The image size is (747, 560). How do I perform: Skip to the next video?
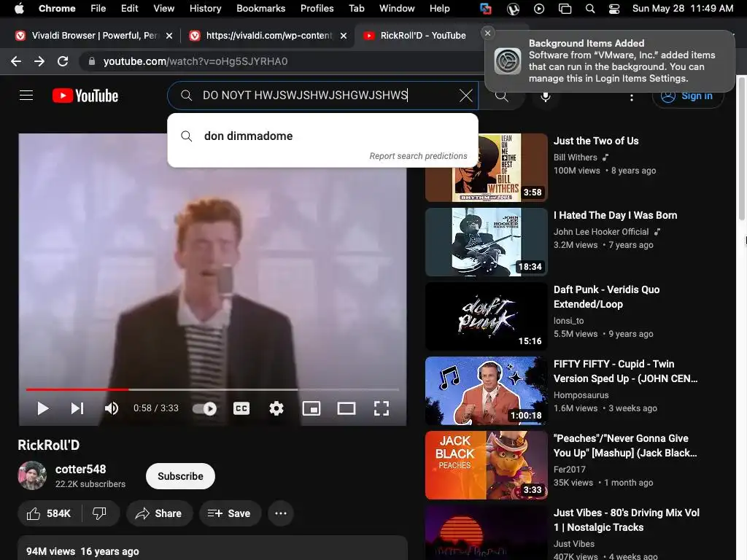tap(77, 408)
